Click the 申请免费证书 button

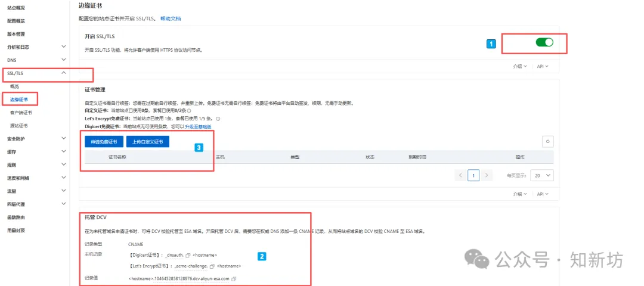[x=104, y=142]
